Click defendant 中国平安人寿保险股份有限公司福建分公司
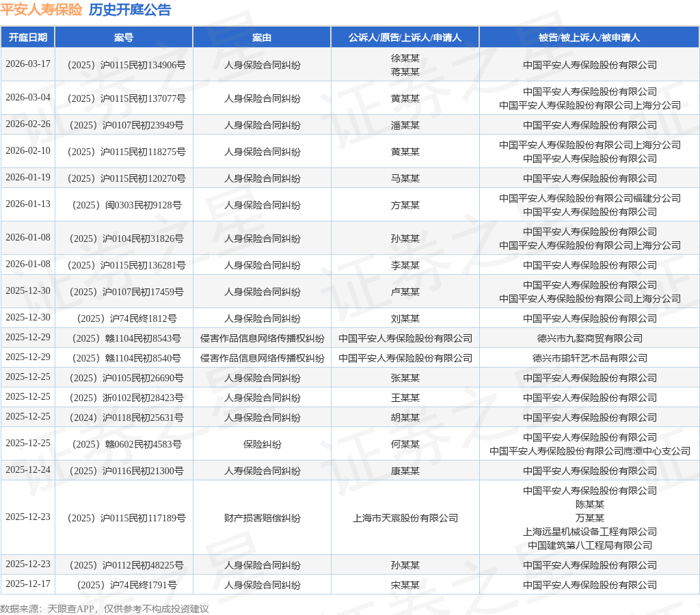The image size is (700, 615). (590, 198)
